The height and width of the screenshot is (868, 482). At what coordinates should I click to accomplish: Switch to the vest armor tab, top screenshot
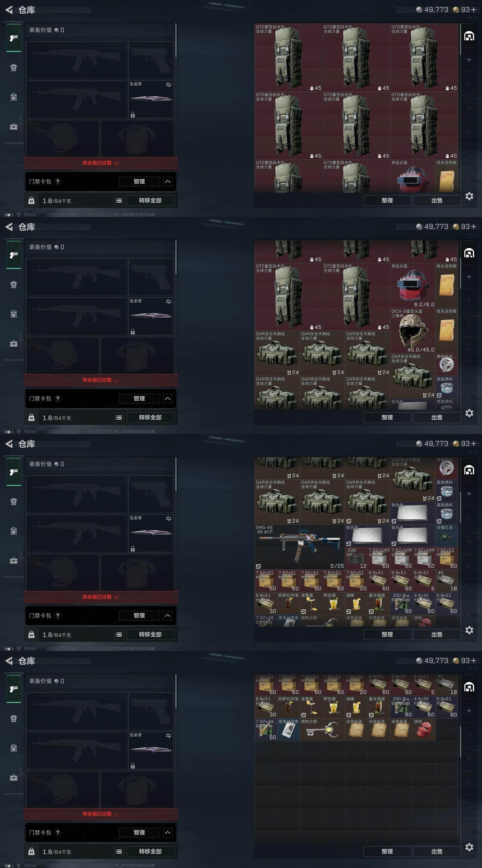click(x=14, y=68)
